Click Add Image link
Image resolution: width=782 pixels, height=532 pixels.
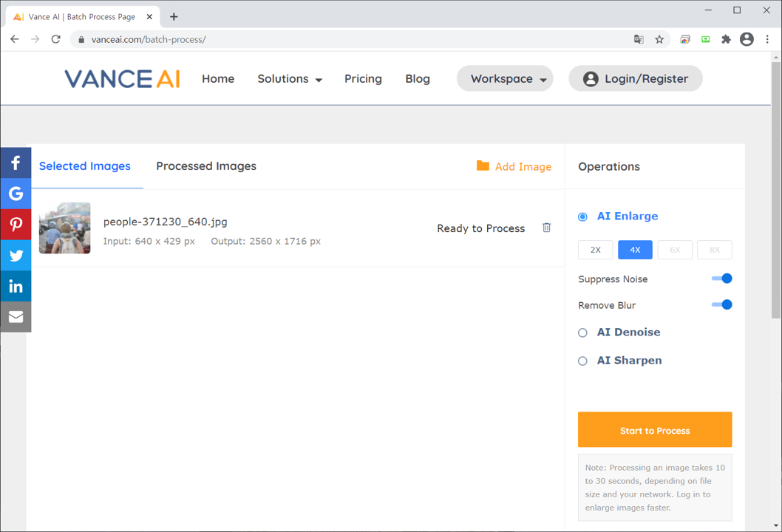[523, 166]
